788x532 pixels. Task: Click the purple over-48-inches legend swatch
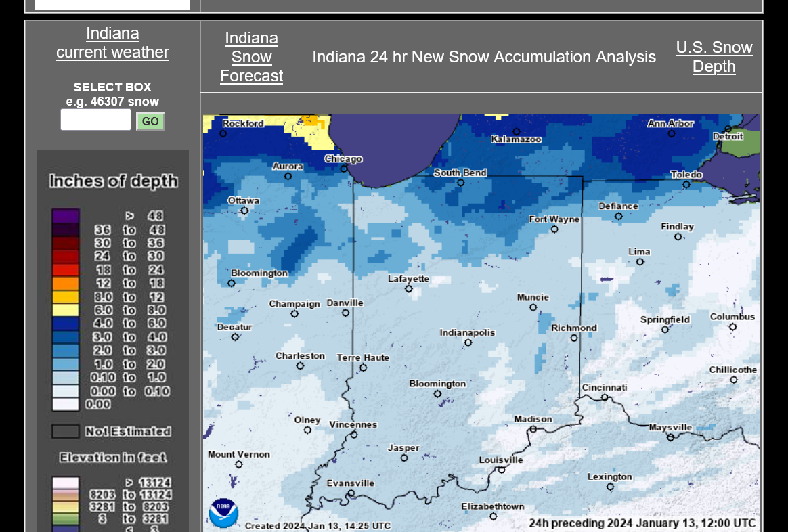(66, 216)
